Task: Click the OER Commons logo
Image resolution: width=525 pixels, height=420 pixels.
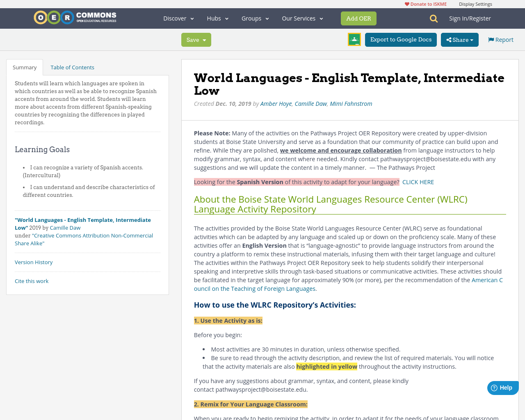Action: [75, 17]
